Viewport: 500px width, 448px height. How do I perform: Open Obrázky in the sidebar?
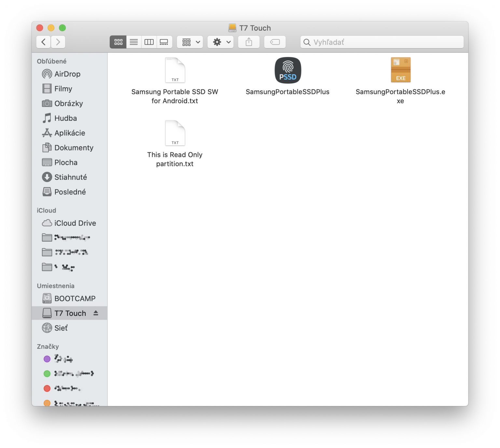69,104
